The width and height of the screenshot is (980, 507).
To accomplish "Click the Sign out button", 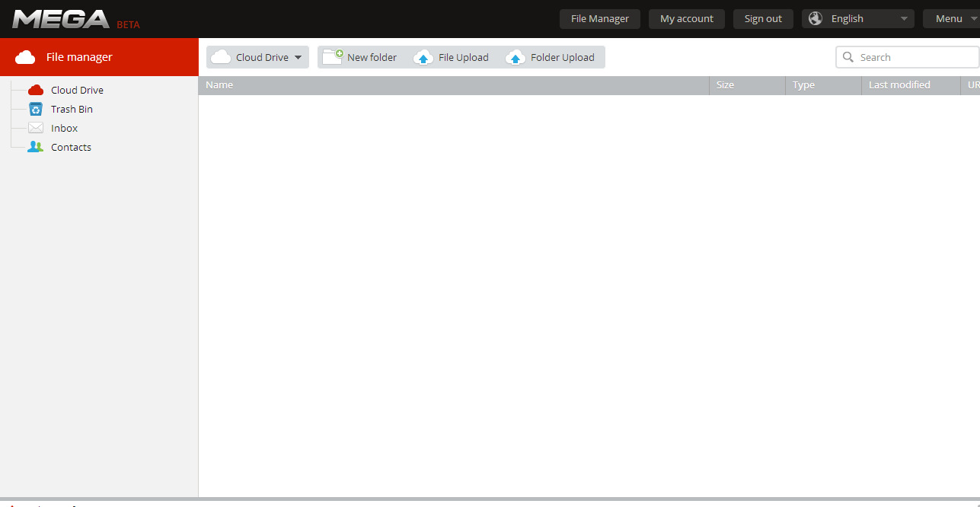I will [763, 18].
